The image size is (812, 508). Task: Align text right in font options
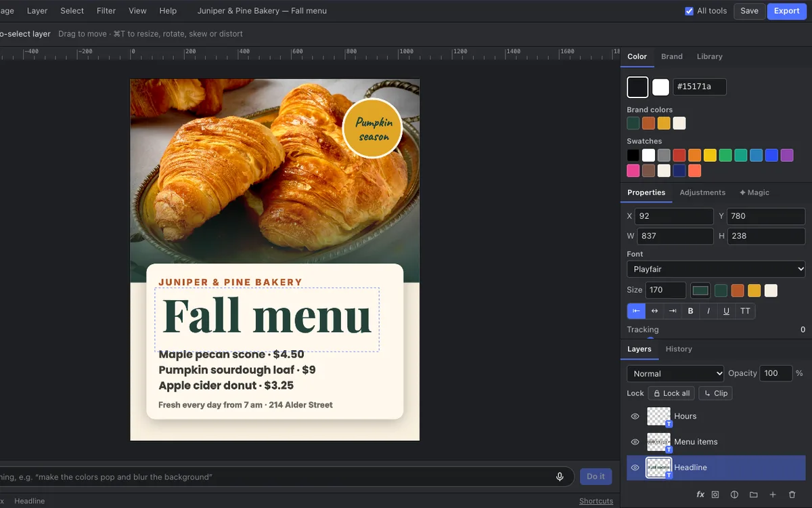coord(673,311)
